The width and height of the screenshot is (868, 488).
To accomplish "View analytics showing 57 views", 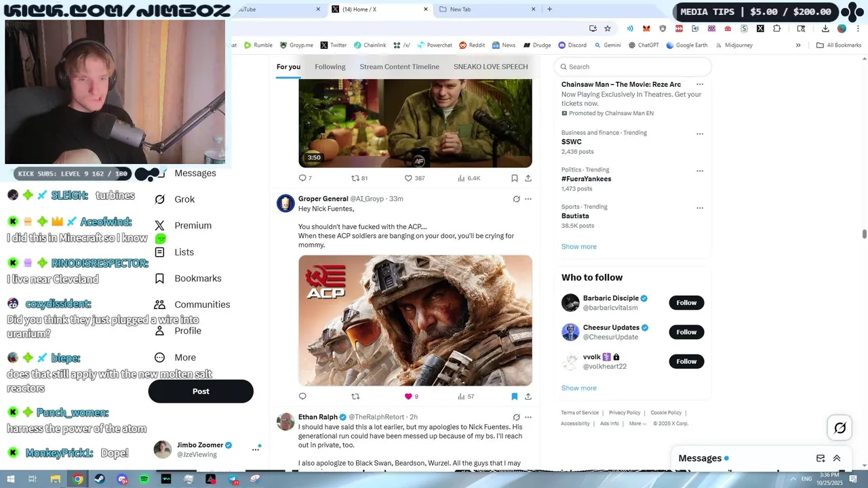I will pyautogui.click(x=466, y=396).
